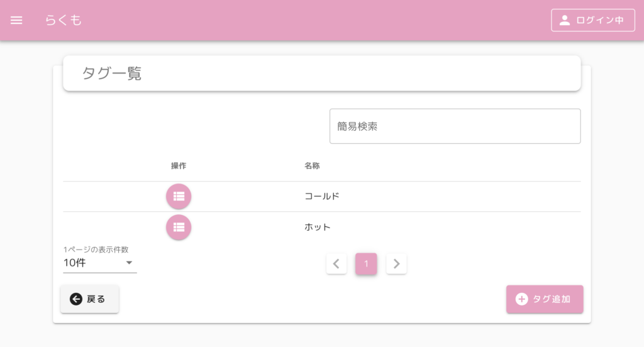Select page 1 in pagination
Viewport: 644px width, 347px height.
coord(366,263)
